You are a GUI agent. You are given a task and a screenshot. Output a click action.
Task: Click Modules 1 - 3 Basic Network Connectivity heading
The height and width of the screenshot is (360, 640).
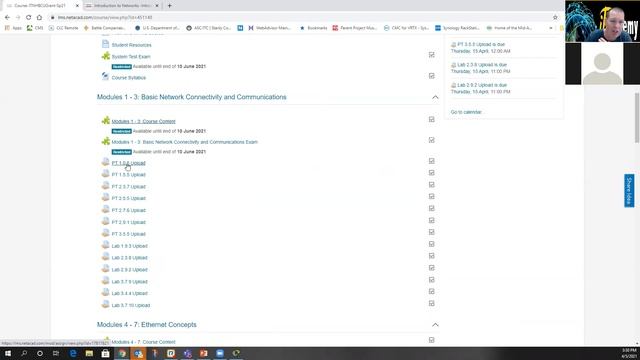(x=191, y=97)
